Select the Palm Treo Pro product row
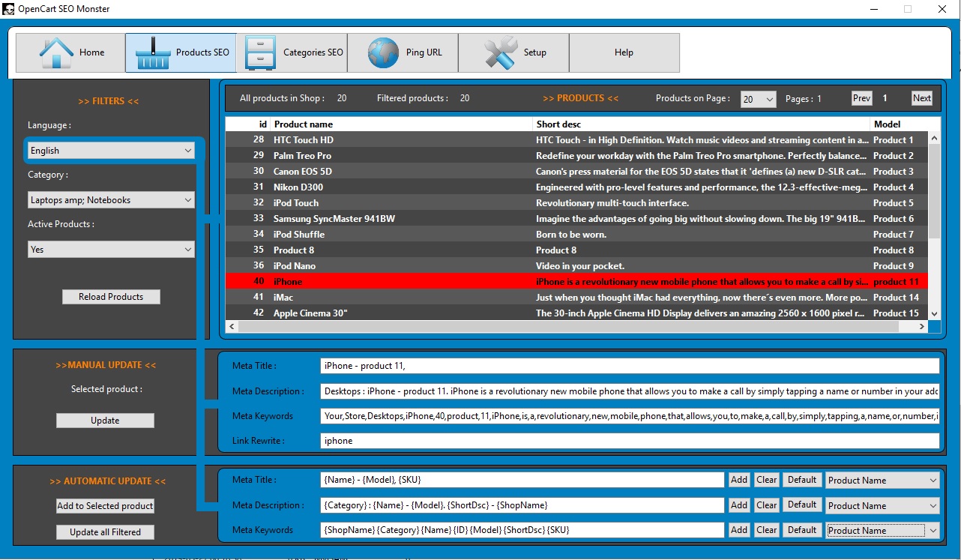Image resolution: width=961 pixels, height=560 pixels. click(576, 156)
